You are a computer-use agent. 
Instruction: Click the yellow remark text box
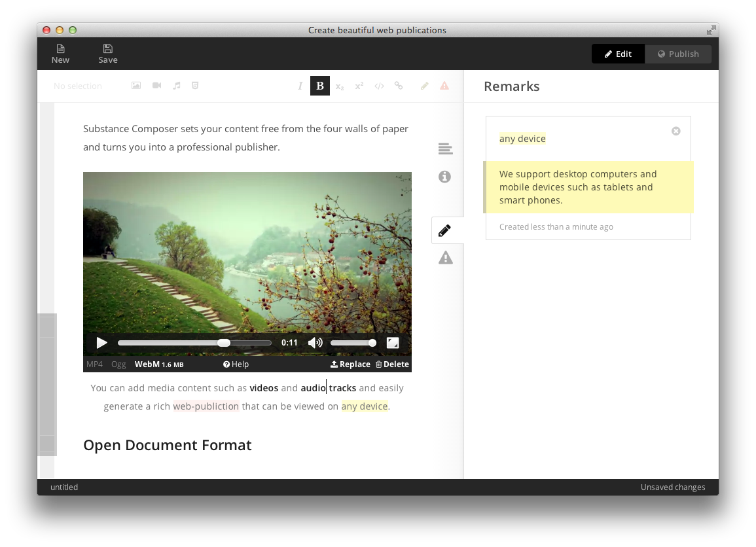[x=588, y=187]
